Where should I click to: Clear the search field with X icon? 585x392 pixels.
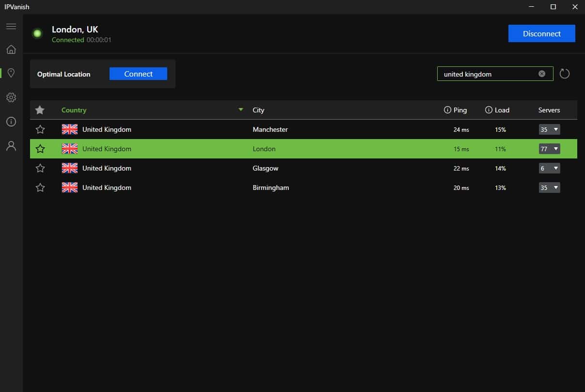click(x=542, y=74)
